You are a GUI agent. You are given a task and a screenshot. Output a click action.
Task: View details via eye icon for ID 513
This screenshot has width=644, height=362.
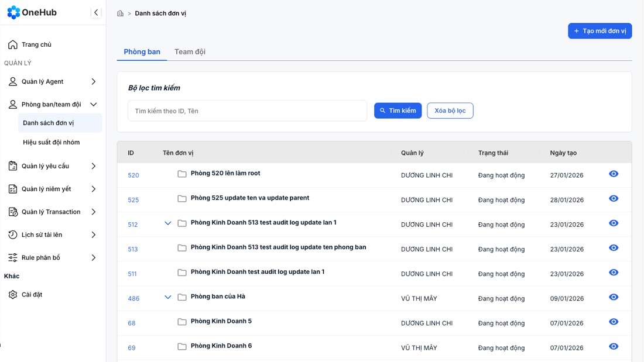(614, 248)
